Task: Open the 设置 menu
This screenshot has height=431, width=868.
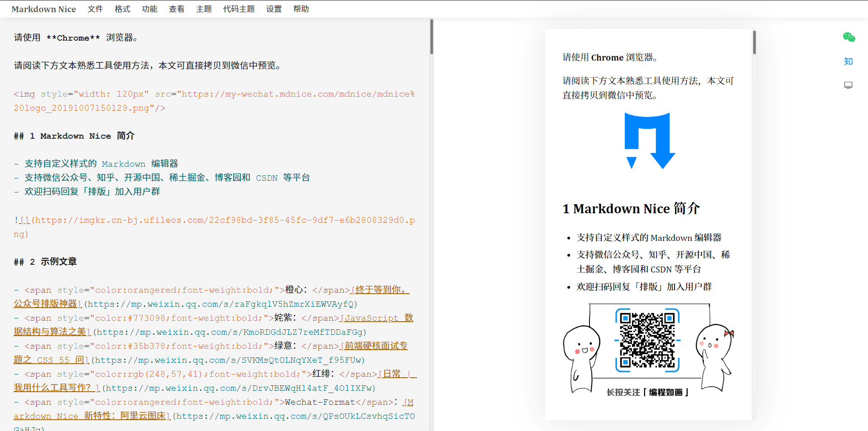Action: 274,9
